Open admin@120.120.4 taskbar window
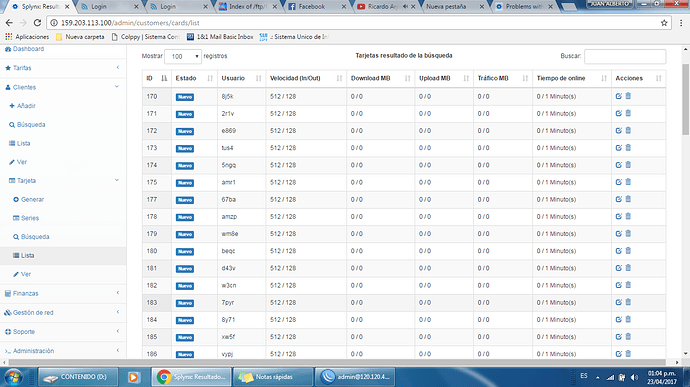The image size is (690, 387). (x=355, y=377)
